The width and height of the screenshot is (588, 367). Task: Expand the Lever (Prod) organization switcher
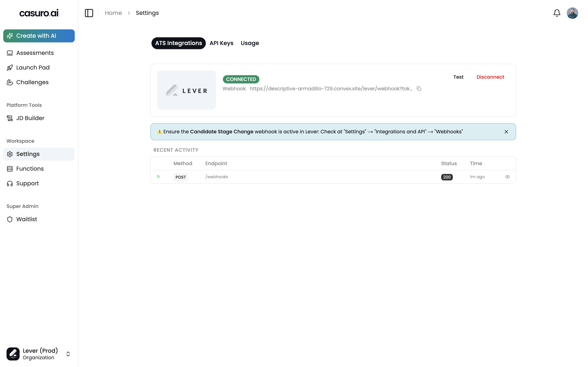click(68, 354)
